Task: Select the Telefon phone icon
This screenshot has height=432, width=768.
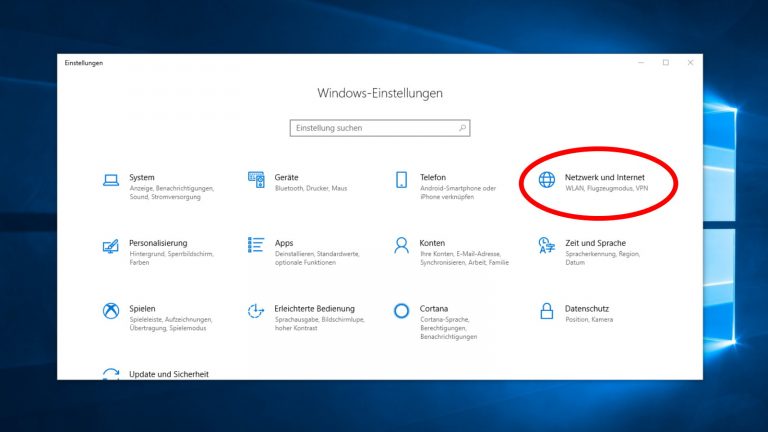Action: click(402, 180)
